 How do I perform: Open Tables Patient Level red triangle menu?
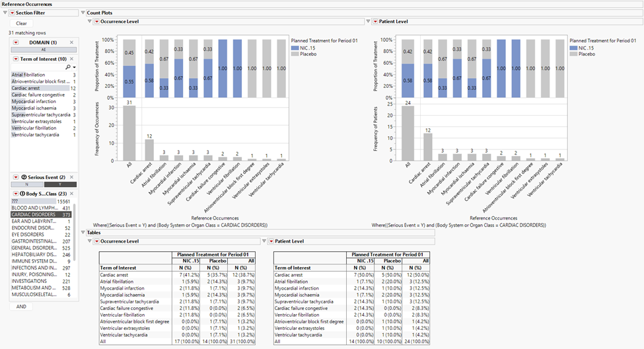[x=271, y=241]
